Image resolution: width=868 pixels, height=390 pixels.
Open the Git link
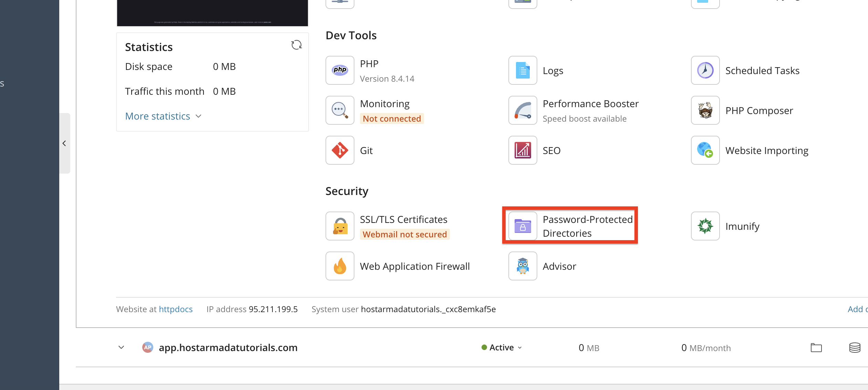click(x=366, y=151)
